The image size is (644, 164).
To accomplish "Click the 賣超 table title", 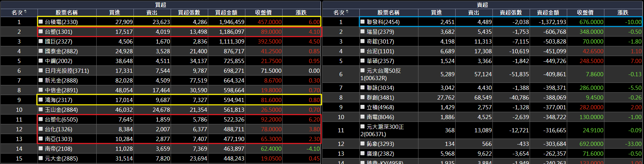I will [x=482, y=5].
